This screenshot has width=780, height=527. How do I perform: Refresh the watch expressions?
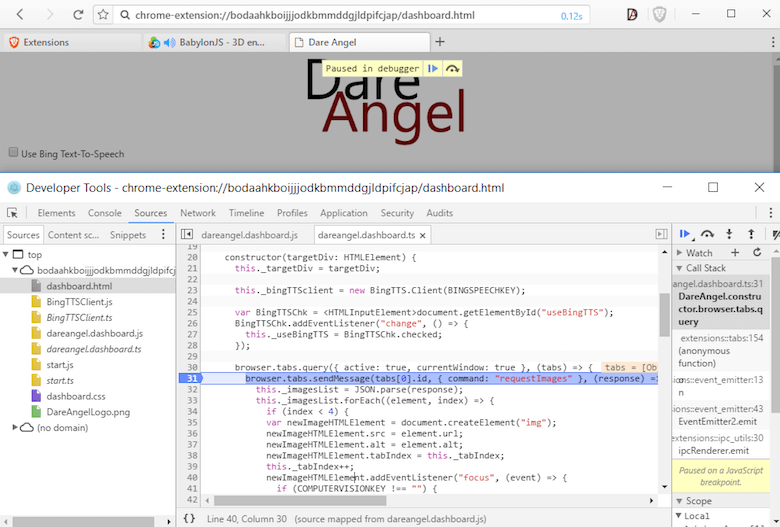[x=757, y=253]
